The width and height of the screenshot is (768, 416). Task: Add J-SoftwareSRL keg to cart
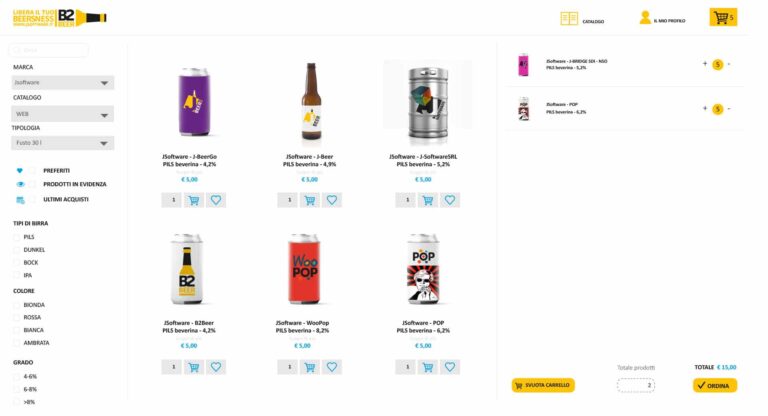tap(428, 200)
